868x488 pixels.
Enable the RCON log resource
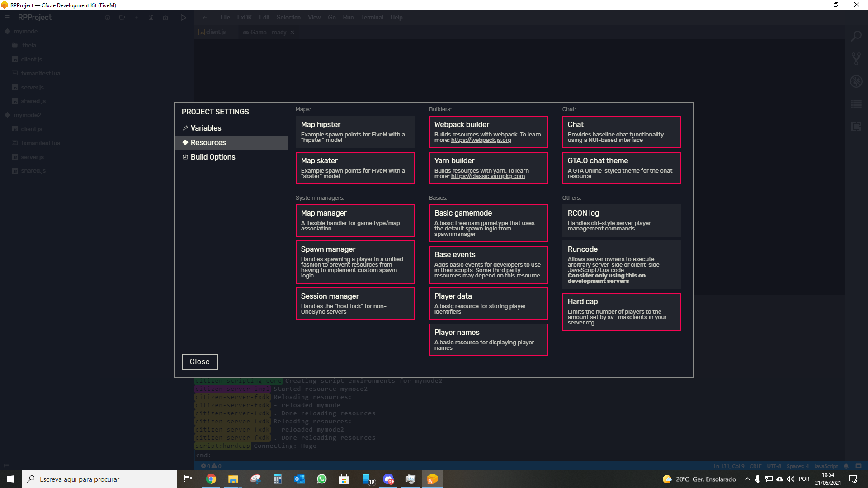click(x=622, y=221)
